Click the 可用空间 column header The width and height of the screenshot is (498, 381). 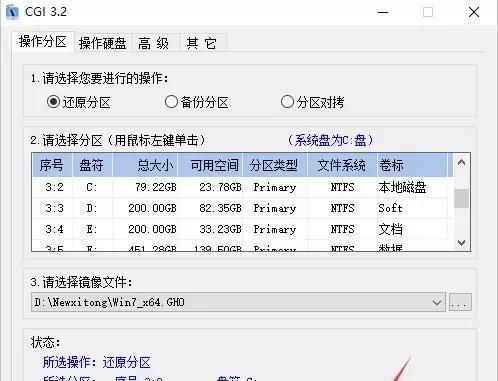pos(210,165)
